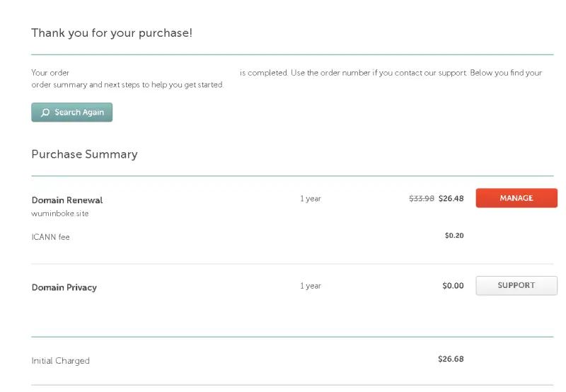The image size is (566, 392).
Task: Click the Purchase Summary heading
Action: click(x=84, y=154)
